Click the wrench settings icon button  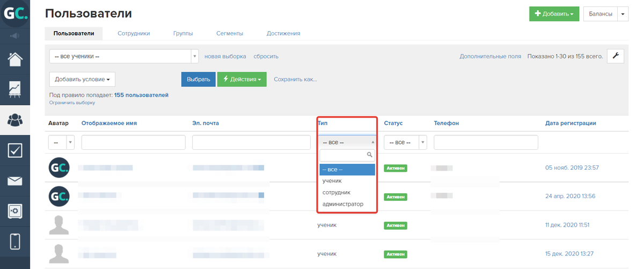point(616,56)
